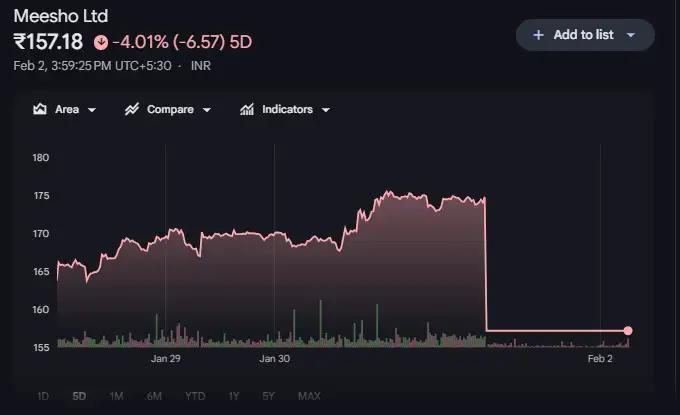Click the Area chart type icon
The height and width of the screenshot is (415, 680).
tap(41, 110)
